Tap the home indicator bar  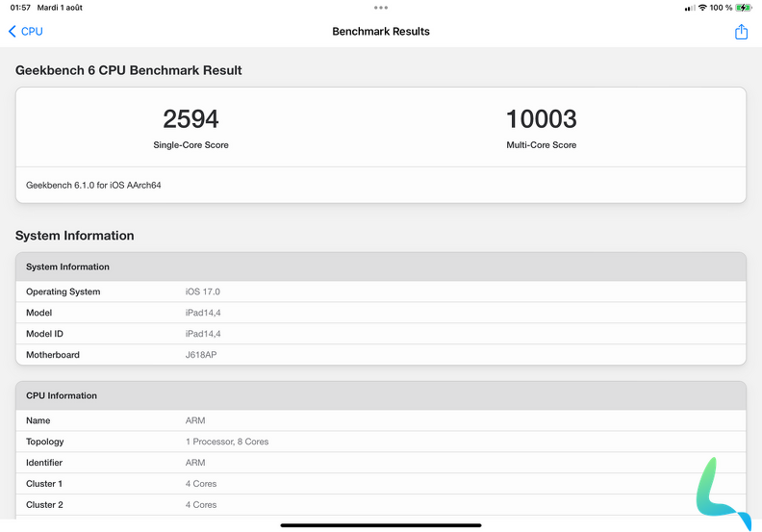[381, 525]
